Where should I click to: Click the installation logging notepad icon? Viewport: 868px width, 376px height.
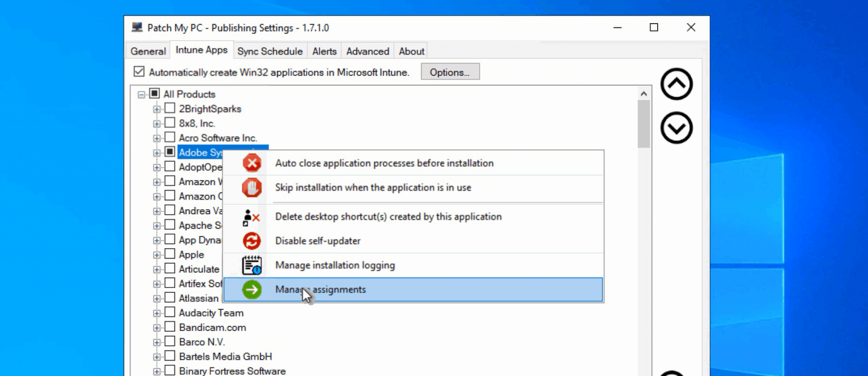(x=252, y=265)
